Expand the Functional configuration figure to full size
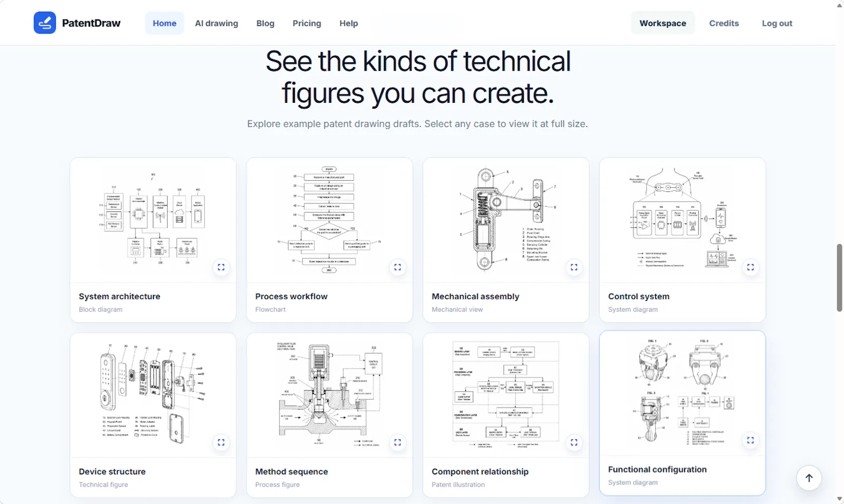The image size is (844, 504). pyautogui.click(x=751, y=440)
